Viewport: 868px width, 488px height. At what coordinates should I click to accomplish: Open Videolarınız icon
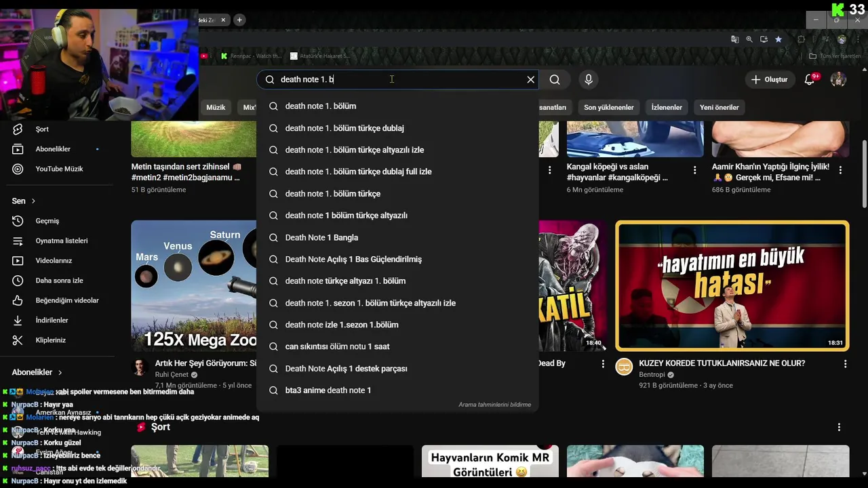click(18, 261)
